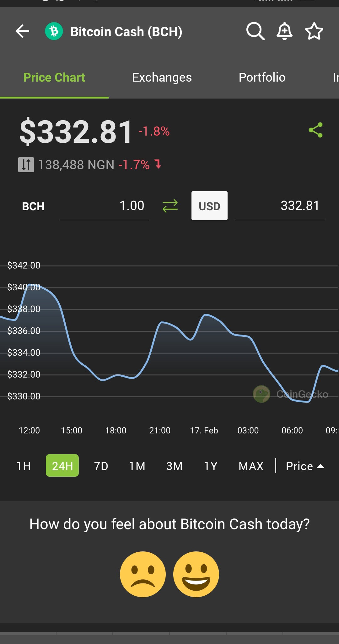This screenshot has width=339, height=644.
Task: Open the search magnifier icon
Action: coord(255,31)
